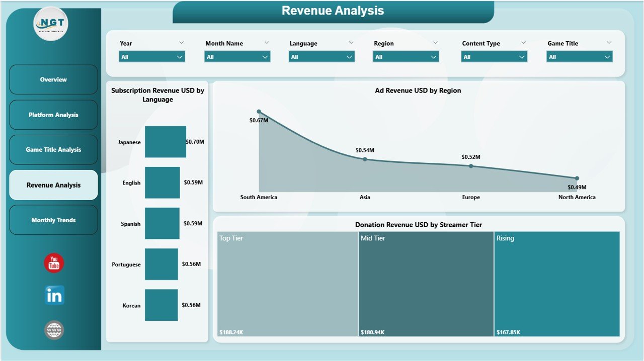Click the Revenue Analysis navigation item
The image size is (644, 361).
tap(53, 185)
